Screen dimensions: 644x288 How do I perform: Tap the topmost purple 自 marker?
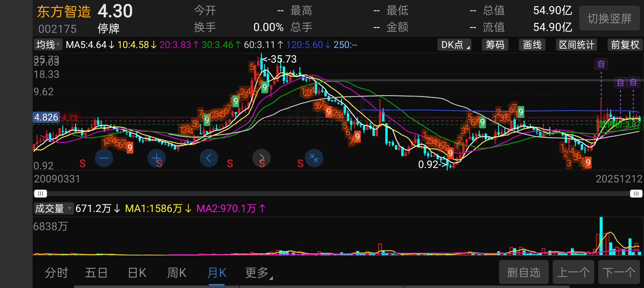(x=601, y=64)
